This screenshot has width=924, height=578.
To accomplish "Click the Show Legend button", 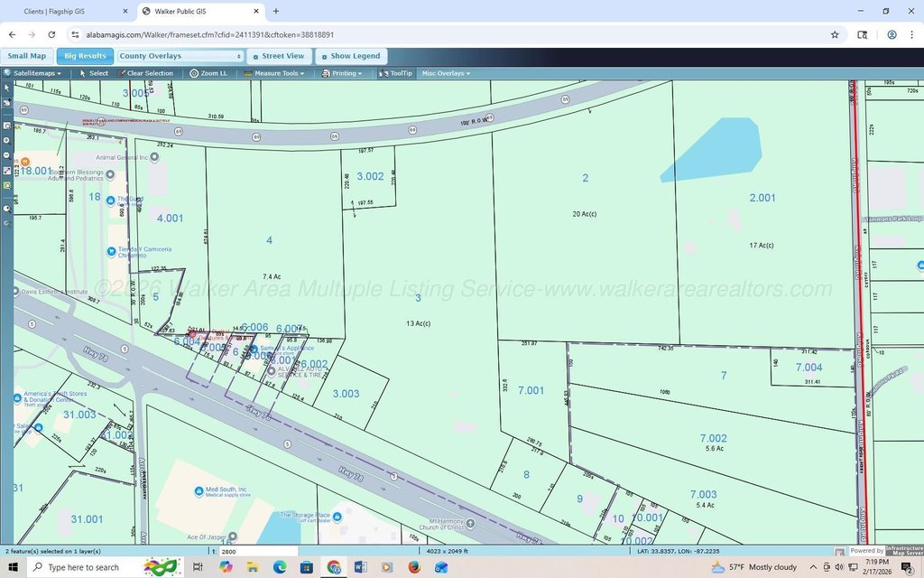I will 351,56.
